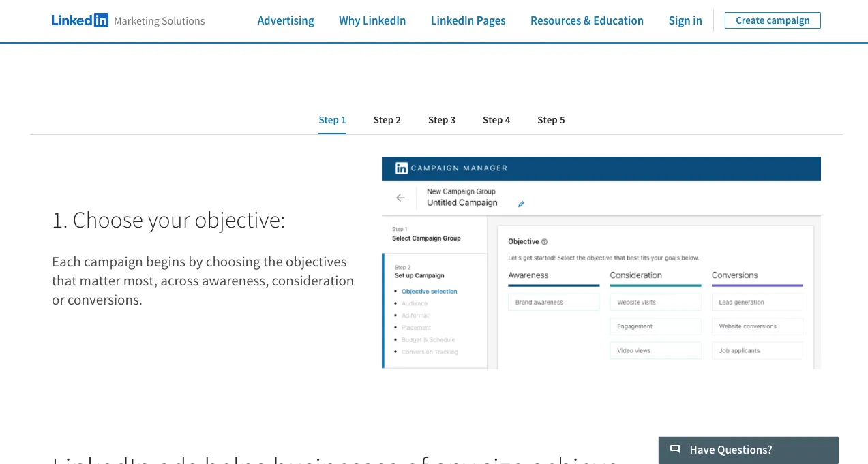Switch to the Step 2 tab
868x464 pixels.
[x=387, y=120]
